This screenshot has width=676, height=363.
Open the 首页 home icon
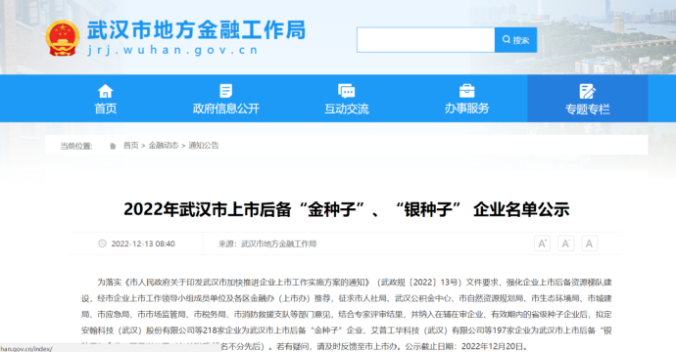point(105,91)
